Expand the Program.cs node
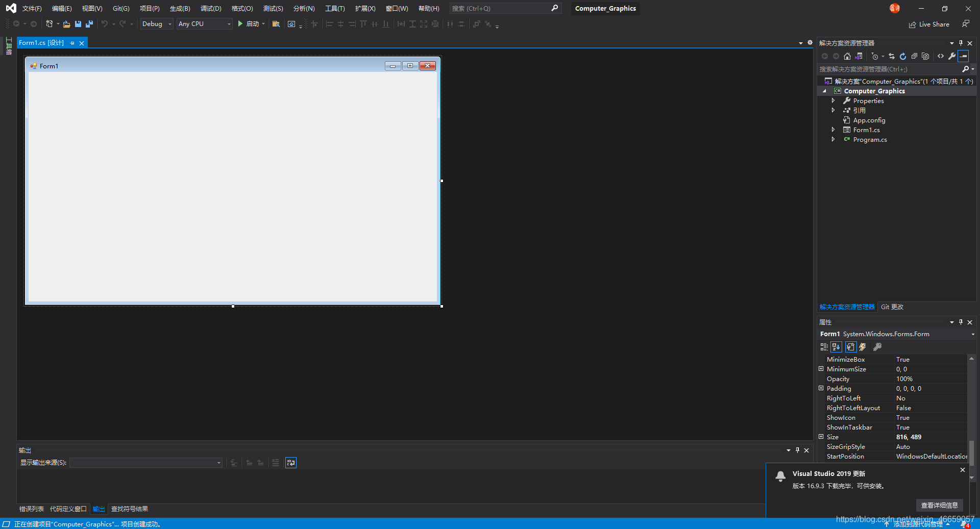Viewport: 980px width, 529px height. [833, 139]
